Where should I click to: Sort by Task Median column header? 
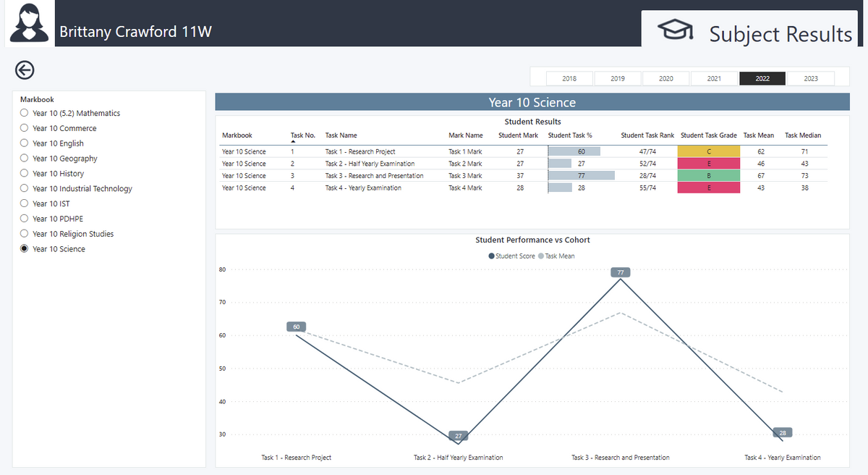click(x=802, y=135)
